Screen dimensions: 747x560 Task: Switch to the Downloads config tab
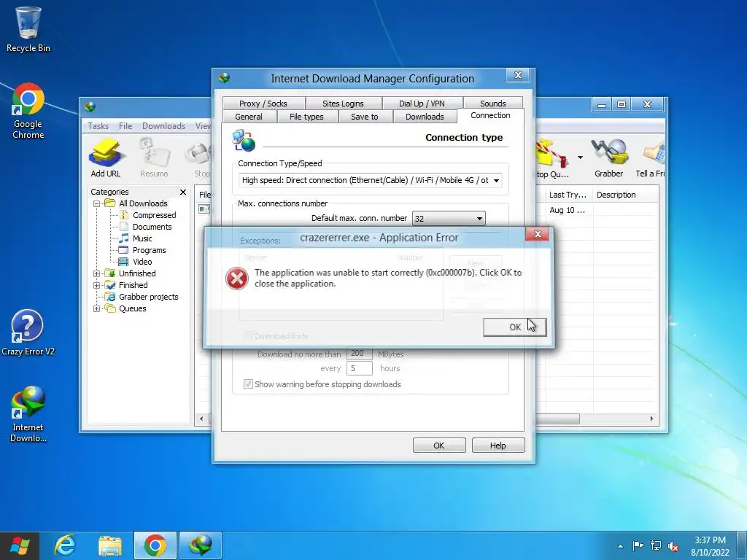click(425, 117)
